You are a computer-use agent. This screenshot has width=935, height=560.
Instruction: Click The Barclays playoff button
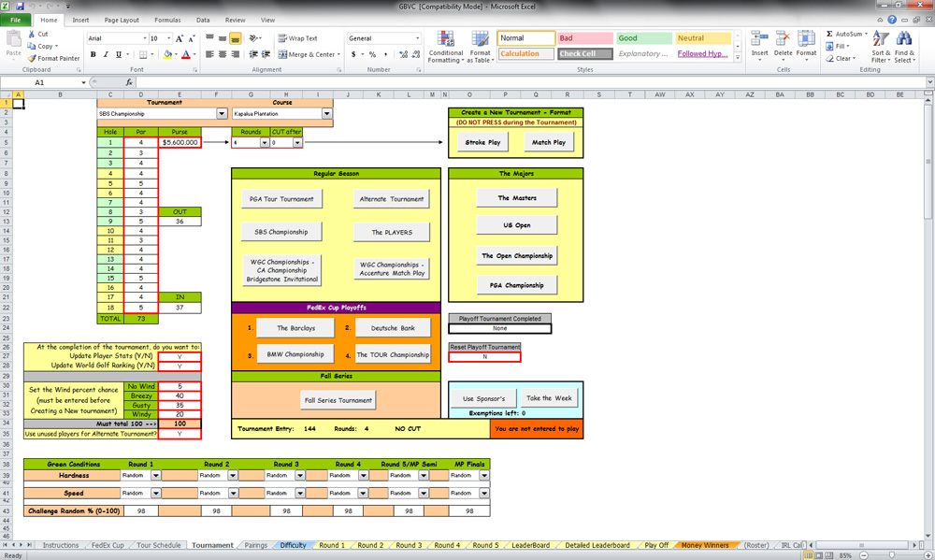click(x=295, y=327)
